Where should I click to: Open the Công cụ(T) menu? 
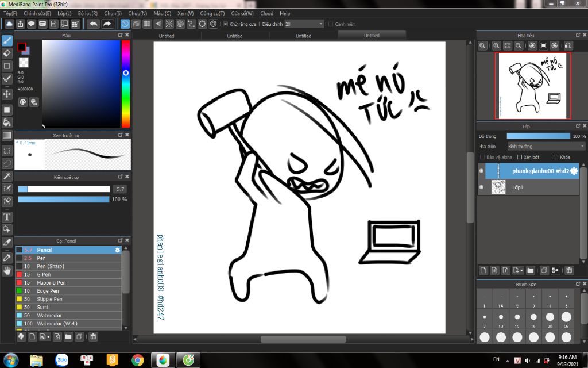click(212, 13)
